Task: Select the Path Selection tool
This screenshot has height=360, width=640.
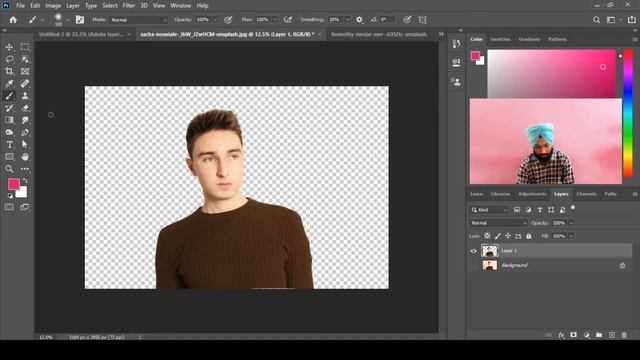Action: [25, 144]
